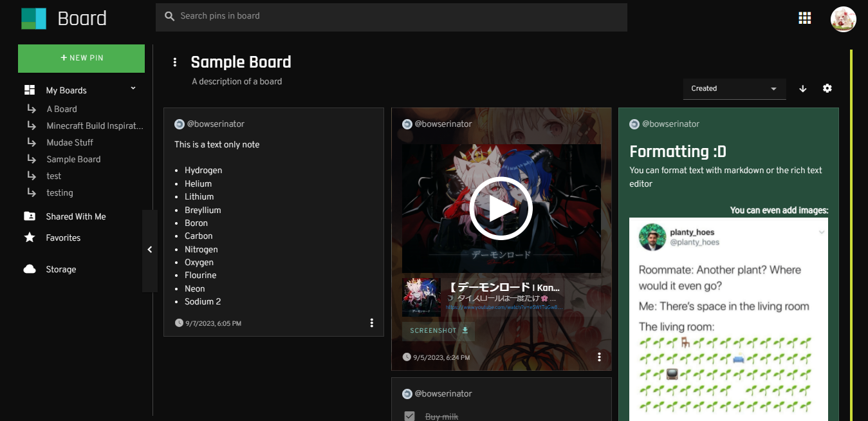This screenshot has width=868, height=421.
Task: Open the Created sort dropdown
Action: coord(735,89)
